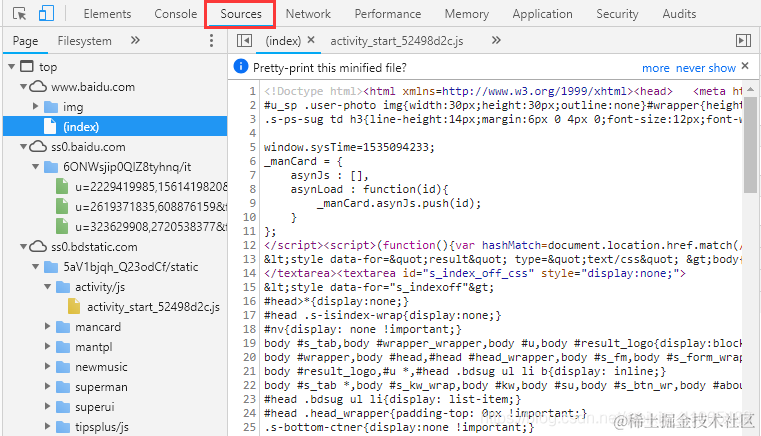Show more open editor tabs chevron
761x436 pixels.
coord(496,40)
